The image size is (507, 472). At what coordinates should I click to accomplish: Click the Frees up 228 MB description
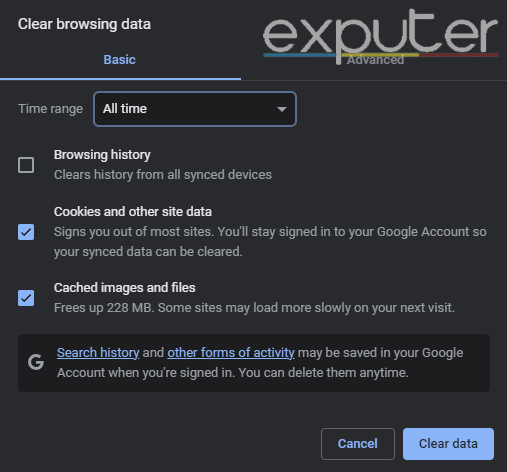254,308
